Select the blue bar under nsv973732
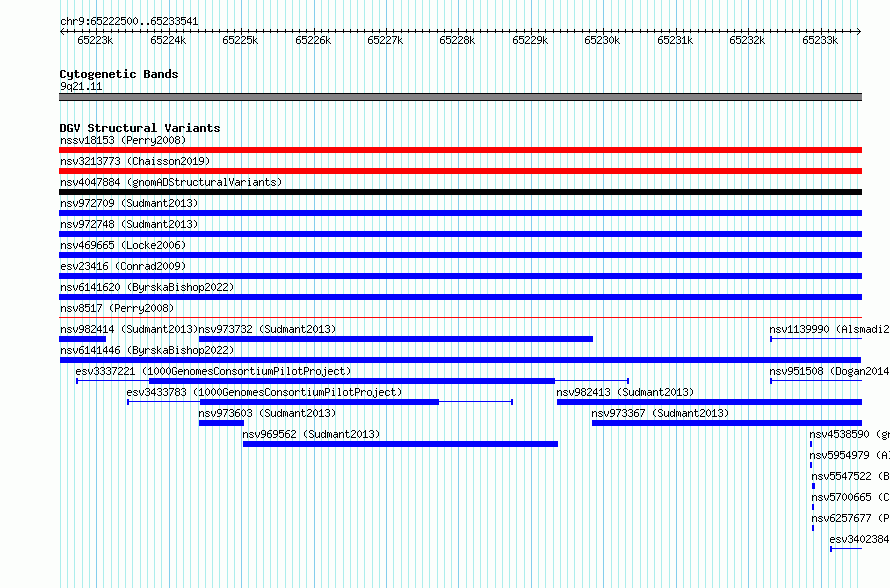 click(x=396, y=339)
